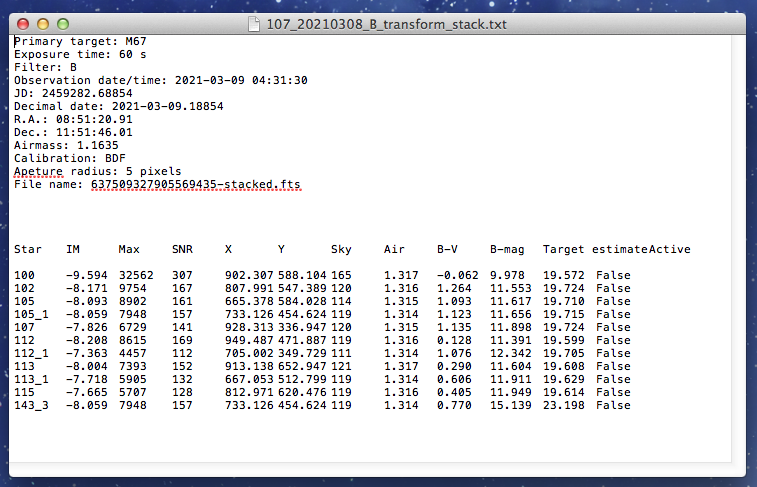Click the B-V value -0.062
757x487 pixels.
pyautogui.click(x=456, y=275)
